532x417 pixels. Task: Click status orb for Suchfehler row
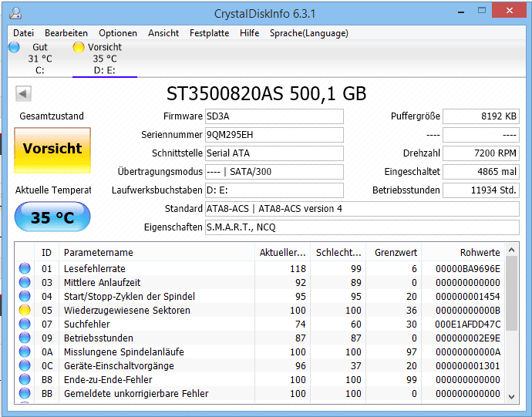coord(25,324)
